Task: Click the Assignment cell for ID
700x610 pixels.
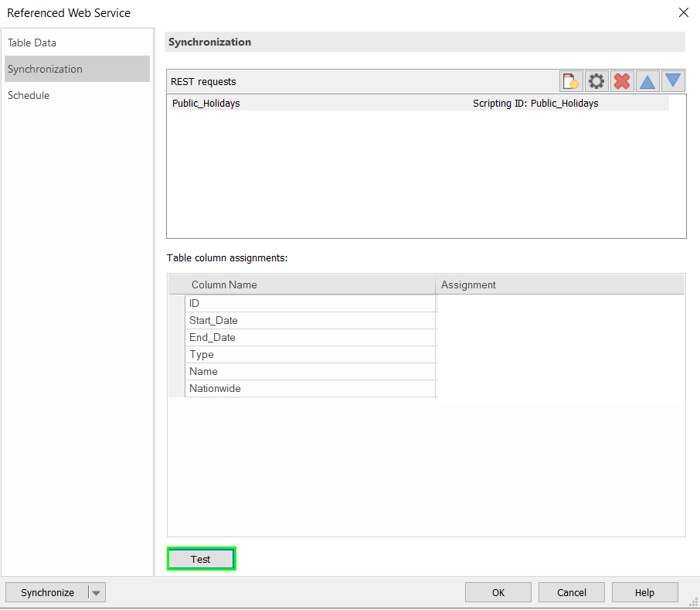Action: [x=560, y=303]
